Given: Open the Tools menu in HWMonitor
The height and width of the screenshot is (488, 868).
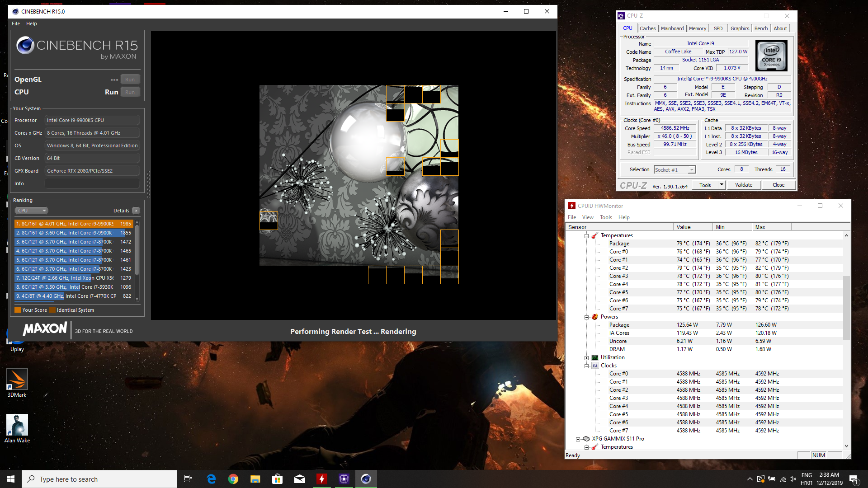Looking at the screenshot, I should point(605,217).
